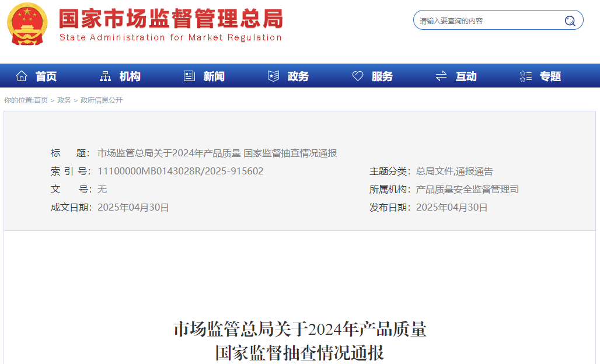600x364 pixels.
Task: Click the exchange arrows icon beside 互动
Action: [x=441, y=76]
